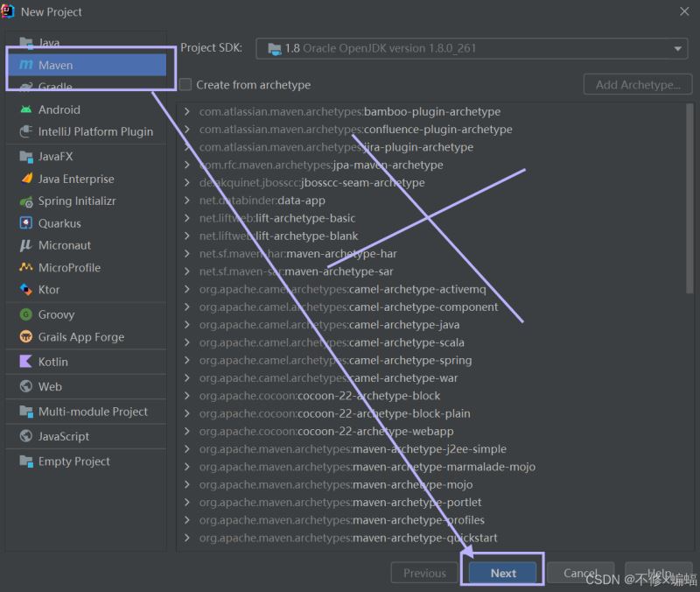This screenshot has height=592, width=700.
Task: Select maven-archetype-portlet row
Action: tap(432, 502)
